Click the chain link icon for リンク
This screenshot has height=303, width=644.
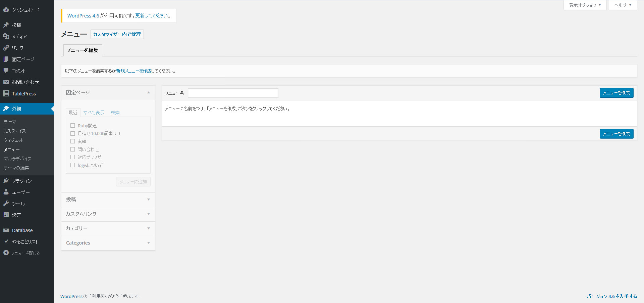pyautogui.click(x=6, y=48)
